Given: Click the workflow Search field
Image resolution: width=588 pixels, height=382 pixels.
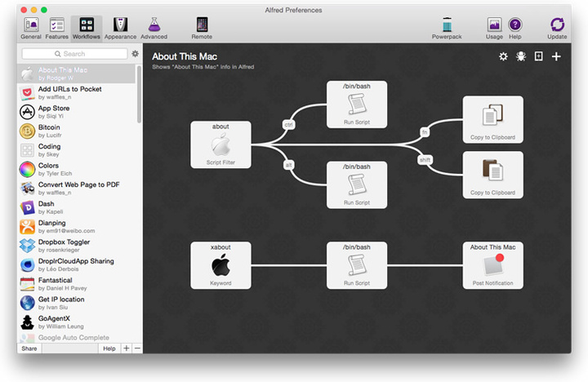Looking at the screenshot, I should 74,54.
